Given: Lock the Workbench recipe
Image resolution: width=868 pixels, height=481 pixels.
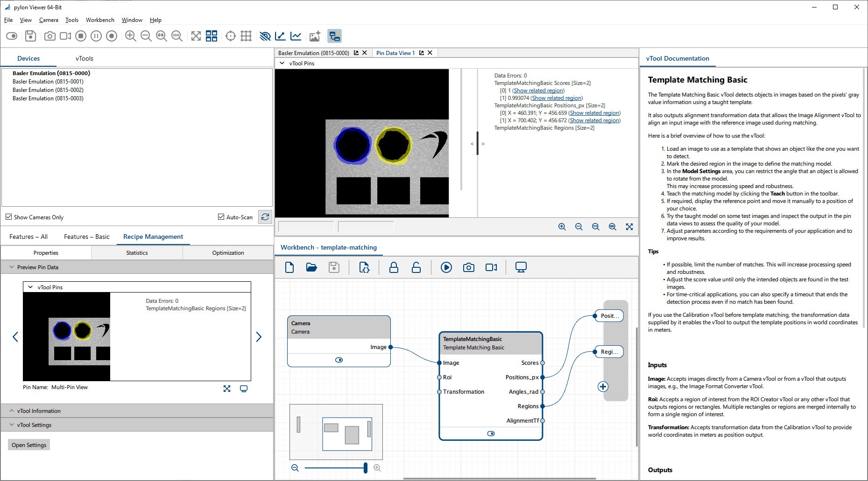Looking at the screenshot, I should tap(394, 267).
